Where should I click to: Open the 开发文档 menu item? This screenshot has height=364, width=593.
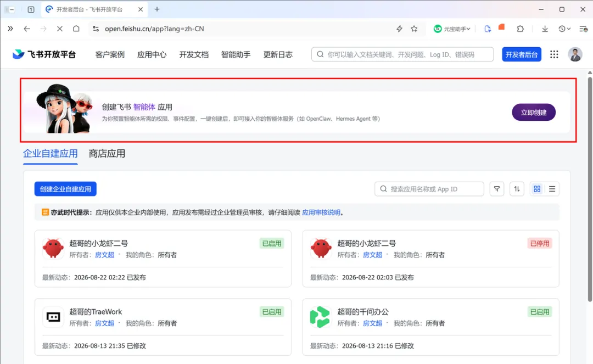(x=194, y=54)
